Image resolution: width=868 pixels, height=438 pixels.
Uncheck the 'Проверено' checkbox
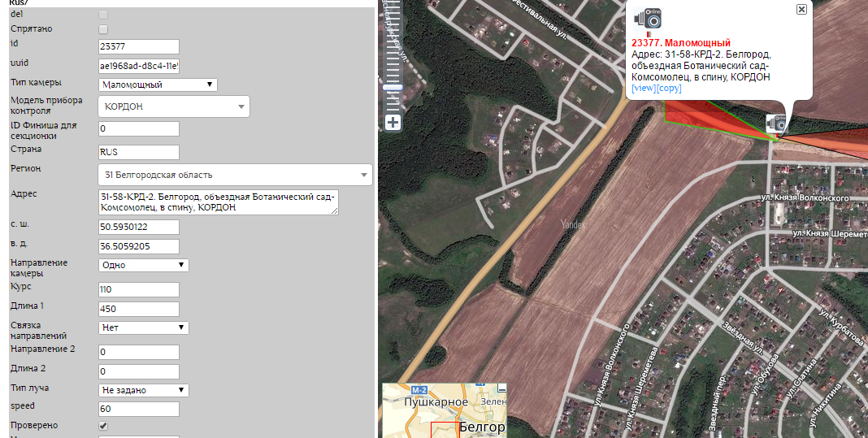click(103, 426)
